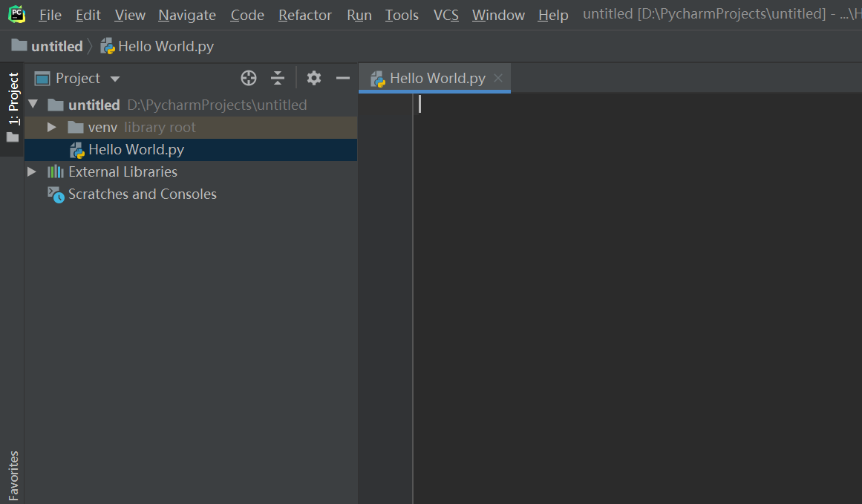Click the Collapse All icon in Project panel

coord(278,77)
